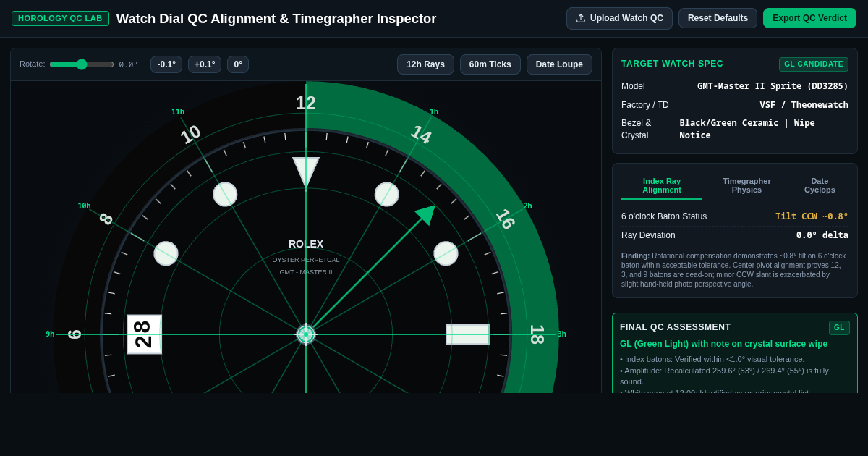Click the ROLEX text on the dial
This screenshot has height=456, width=868.
(x=306, y=244)
